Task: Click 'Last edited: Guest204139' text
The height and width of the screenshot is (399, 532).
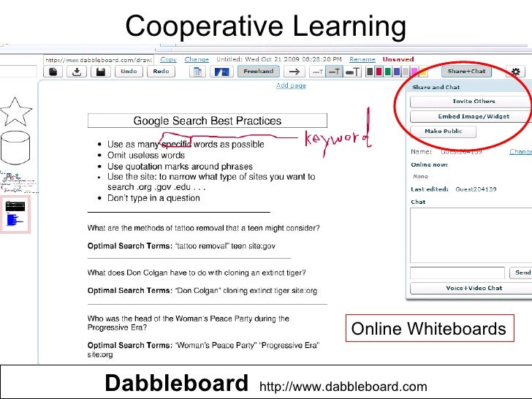Action: (453, 189)
